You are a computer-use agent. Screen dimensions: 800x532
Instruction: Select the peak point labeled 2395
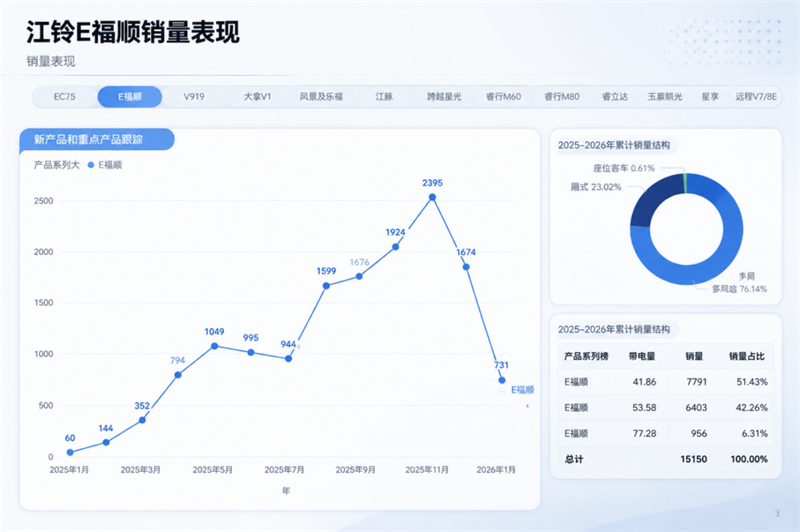point(432,197)
